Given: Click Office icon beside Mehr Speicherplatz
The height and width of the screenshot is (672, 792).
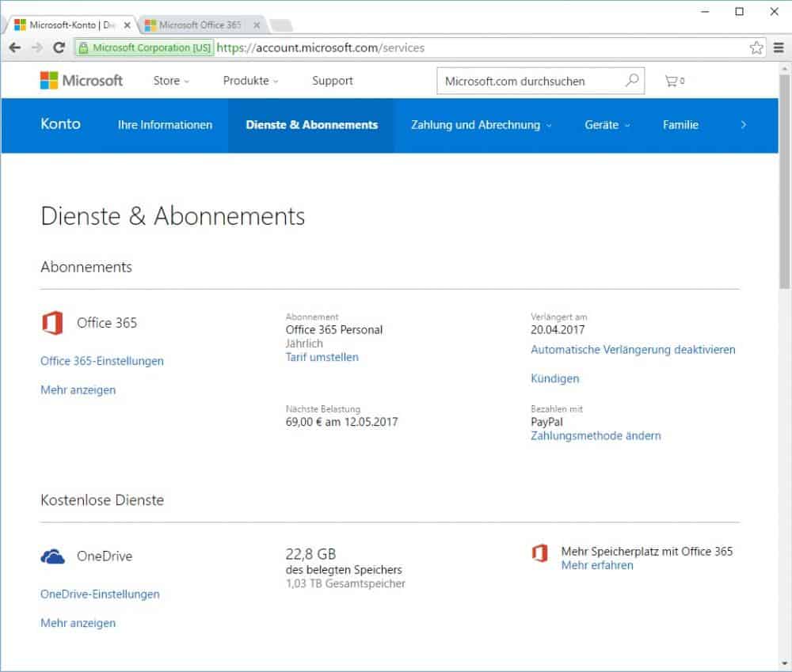Looking at the screenshot, I should [x=540, y=552].
